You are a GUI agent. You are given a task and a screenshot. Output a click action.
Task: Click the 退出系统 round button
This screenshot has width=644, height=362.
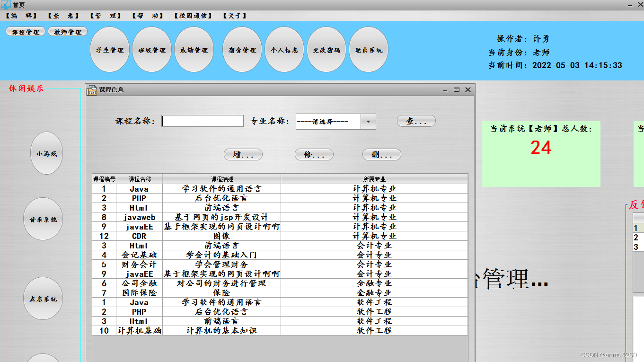coord(369,50)
